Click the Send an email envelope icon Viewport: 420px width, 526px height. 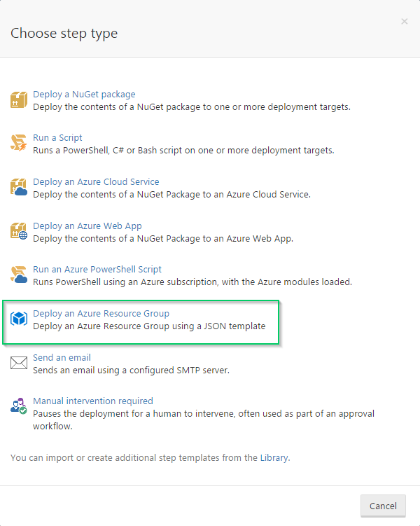(19, 363)
